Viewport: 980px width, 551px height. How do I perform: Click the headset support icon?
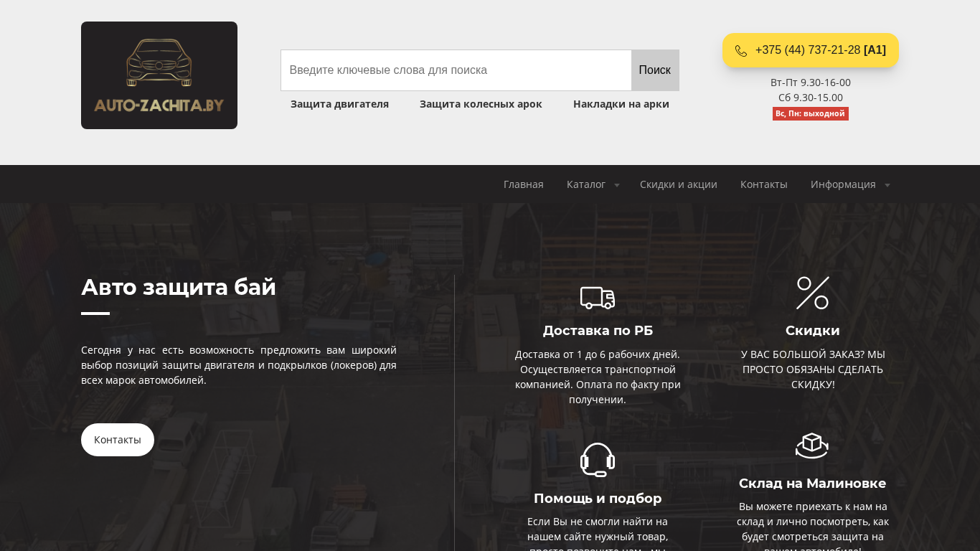tap(598, 459)
